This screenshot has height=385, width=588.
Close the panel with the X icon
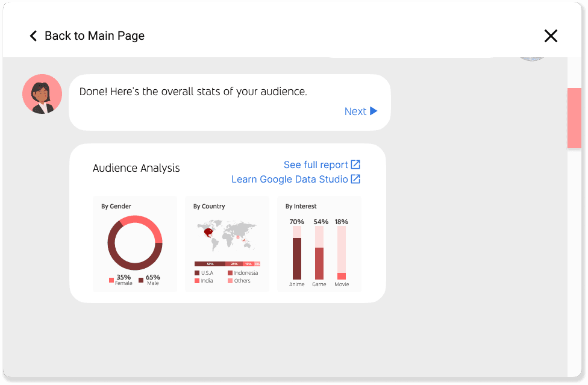pos(551,36)
